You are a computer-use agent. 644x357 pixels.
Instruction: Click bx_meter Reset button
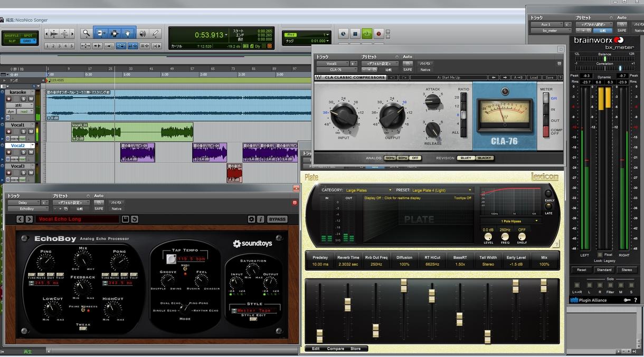(x=581, y=270)
